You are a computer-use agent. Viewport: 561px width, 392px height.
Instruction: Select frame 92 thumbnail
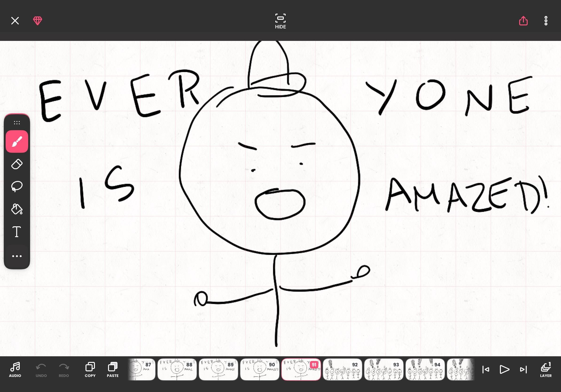click(342, 369)
